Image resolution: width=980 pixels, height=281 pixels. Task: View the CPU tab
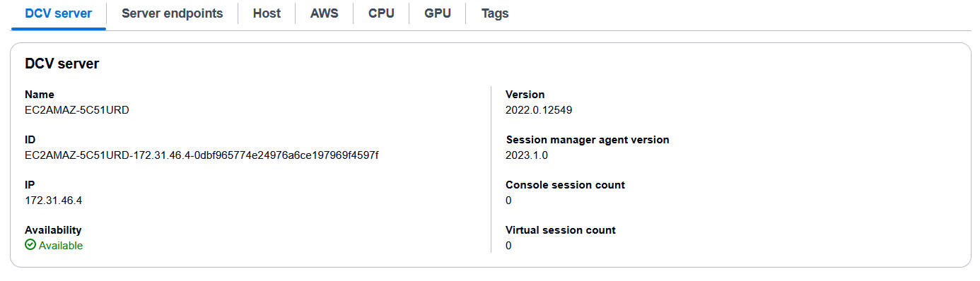click(x=381, y=13)
